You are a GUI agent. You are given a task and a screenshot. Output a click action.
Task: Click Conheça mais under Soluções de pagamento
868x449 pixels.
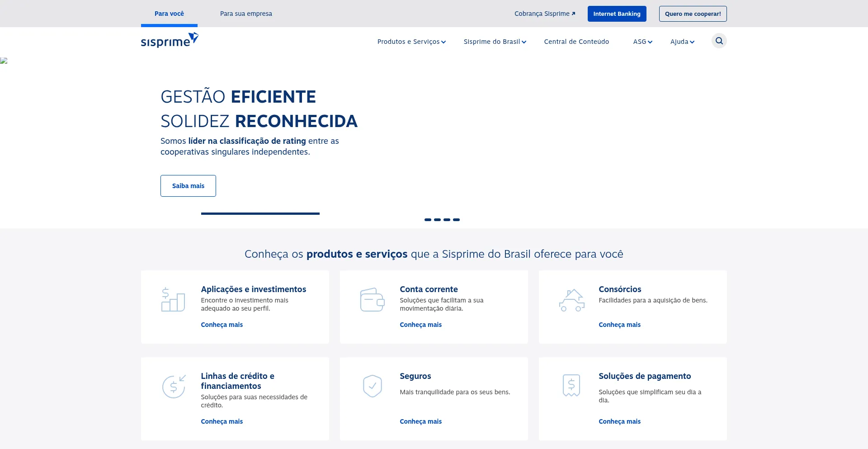pos(620,421)
